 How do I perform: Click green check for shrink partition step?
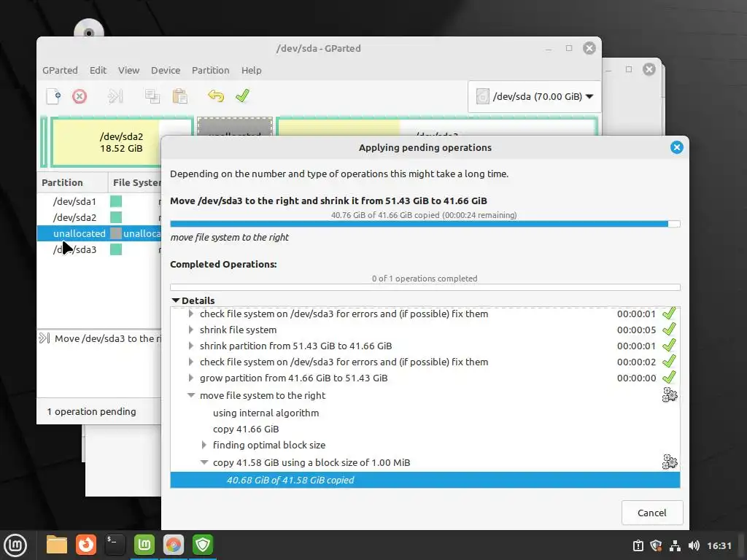[669, 345]
